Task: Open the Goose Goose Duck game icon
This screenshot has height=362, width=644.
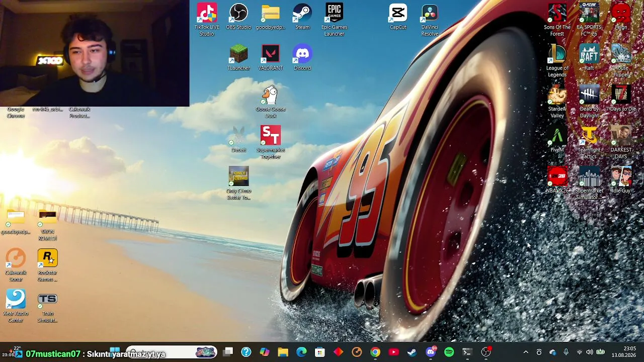Action: click(x=271, y=102)
